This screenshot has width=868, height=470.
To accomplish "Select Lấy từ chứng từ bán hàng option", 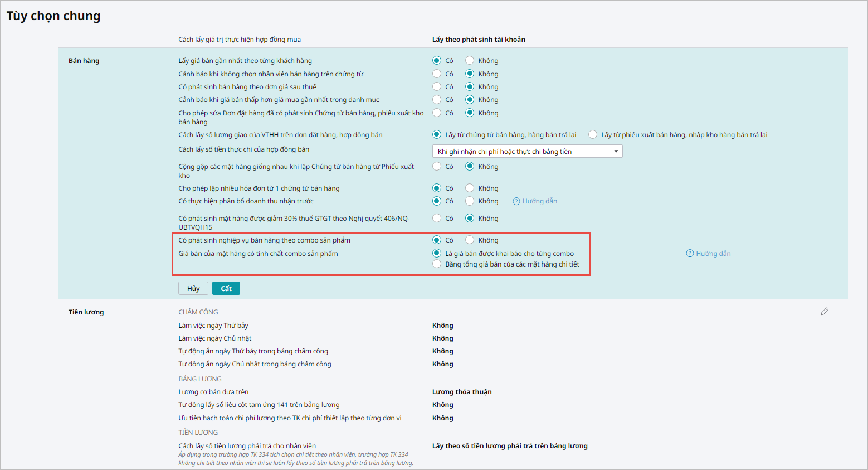I will 437,134.
